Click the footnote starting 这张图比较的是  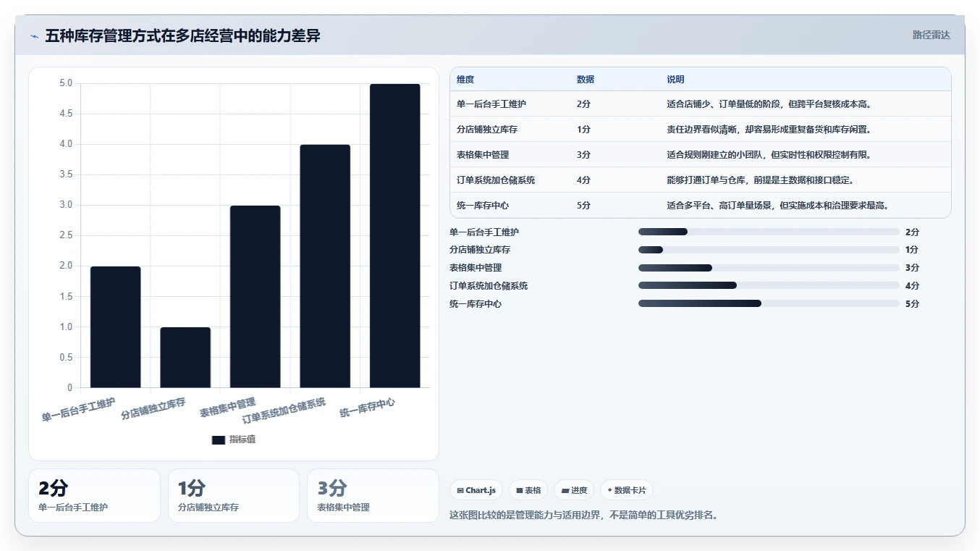tap(583, 516)
